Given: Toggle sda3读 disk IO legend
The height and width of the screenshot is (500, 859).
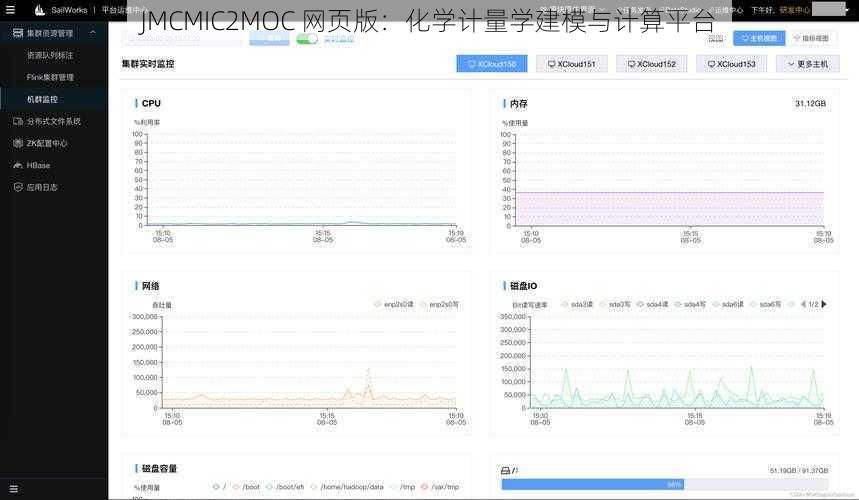Looking at the screenshot, I should [577, 304].
